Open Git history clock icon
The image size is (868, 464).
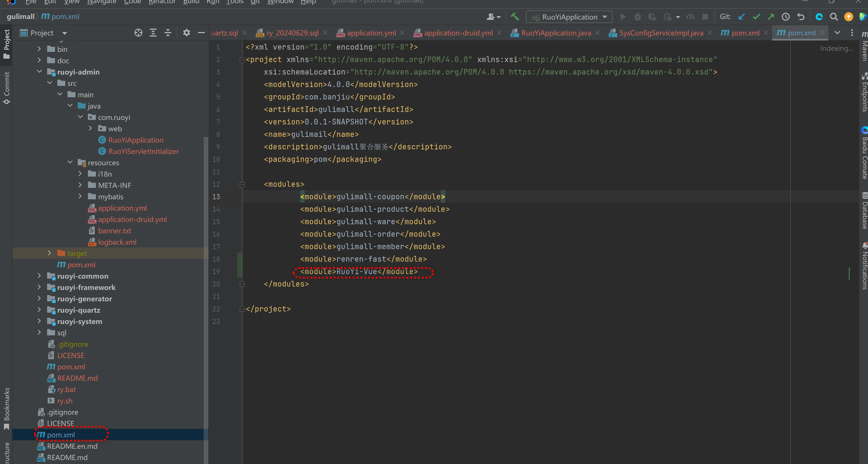coord(785,17)
